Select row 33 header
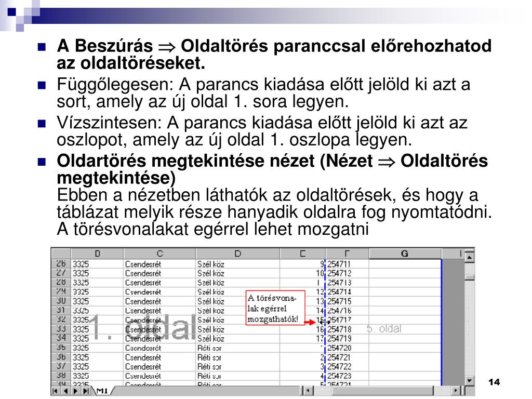This screenshot has height=399, width=532. point(61,329)
